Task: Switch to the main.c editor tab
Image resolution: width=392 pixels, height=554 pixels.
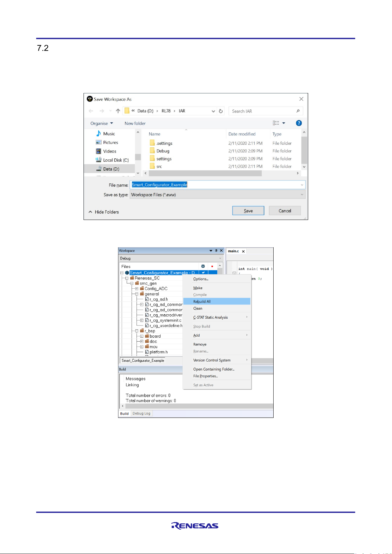Action: coord(233,251)
